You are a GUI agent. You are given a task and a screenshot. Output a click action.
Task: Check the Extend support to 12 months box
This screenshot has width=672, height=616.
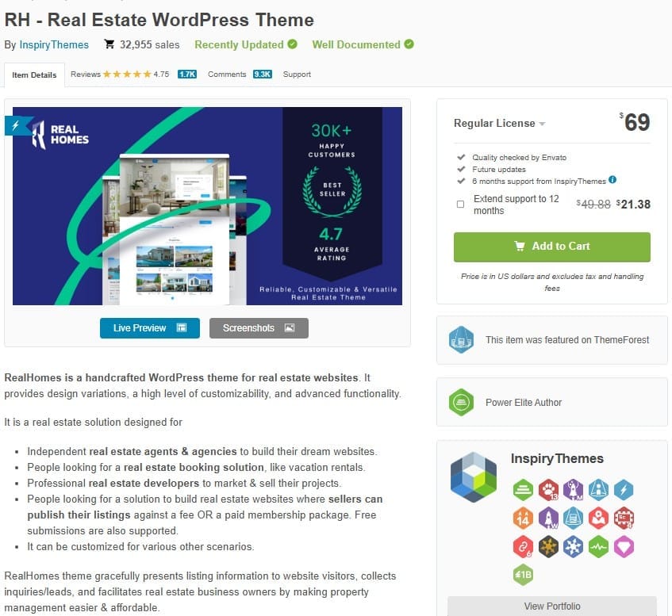[x=461, y=205]
